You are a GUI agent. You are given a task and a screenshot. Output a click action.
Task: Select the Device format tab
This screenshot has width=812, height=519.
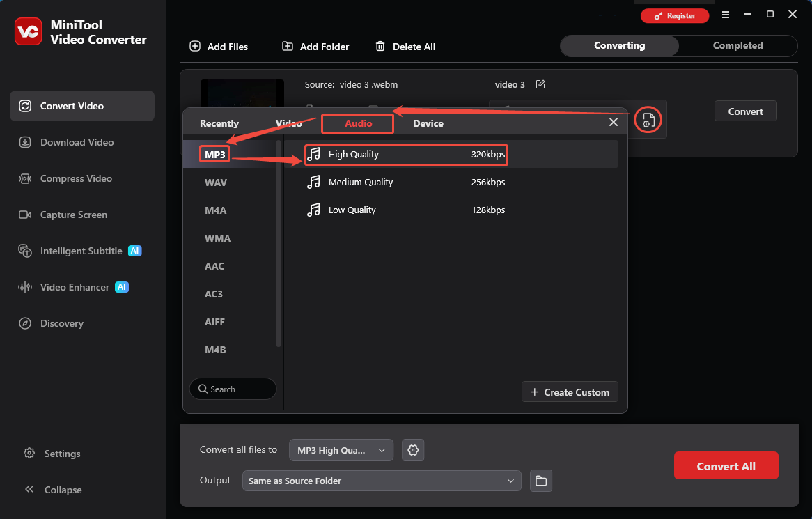[x=428, y=124]
